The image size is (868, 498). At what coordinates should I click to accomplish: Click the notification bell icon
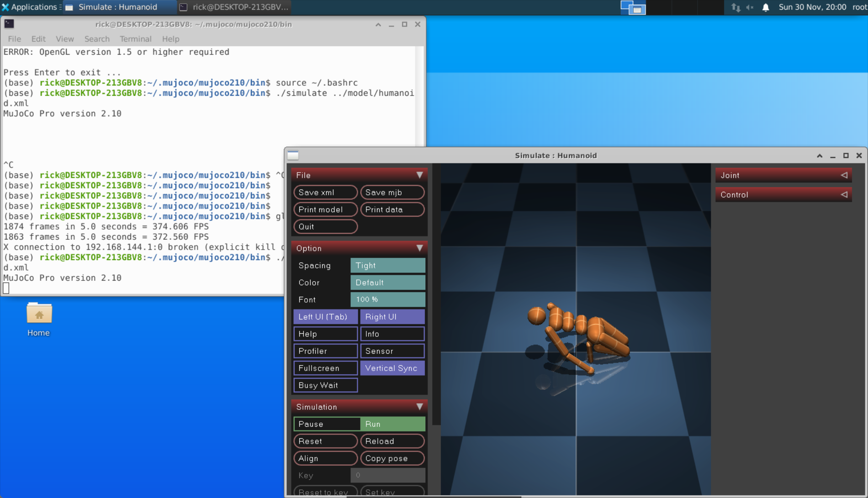[x=766, y=7]
